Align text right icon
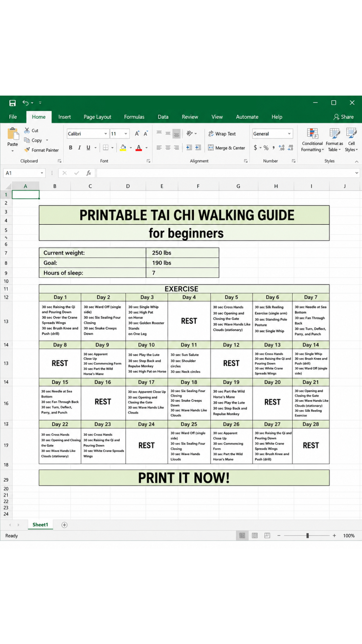Screen dimensions: 362x644 176,148
